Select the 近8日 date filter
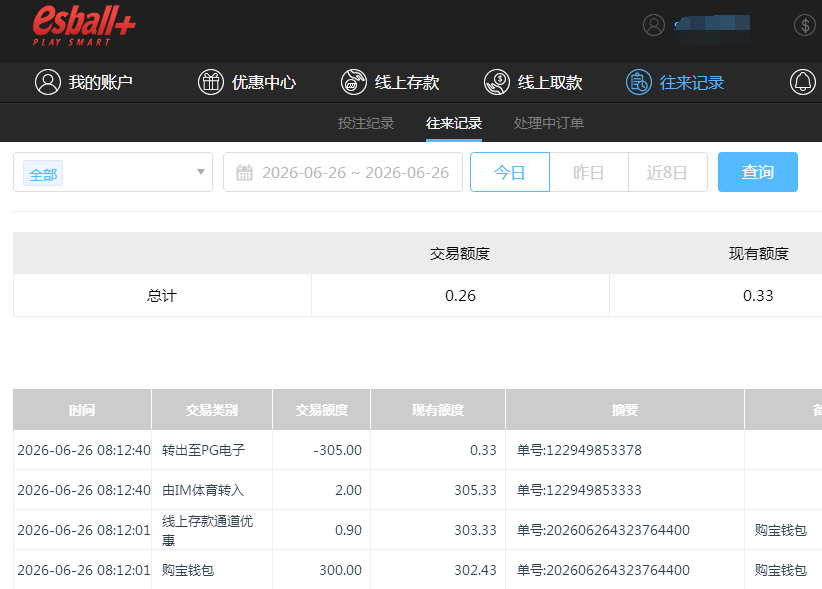The image size is (822, 589). [x=667, y=172]
